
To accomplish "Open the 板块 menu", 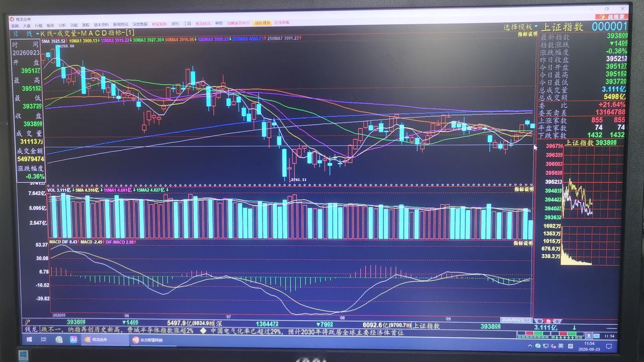I will (50, 25).
